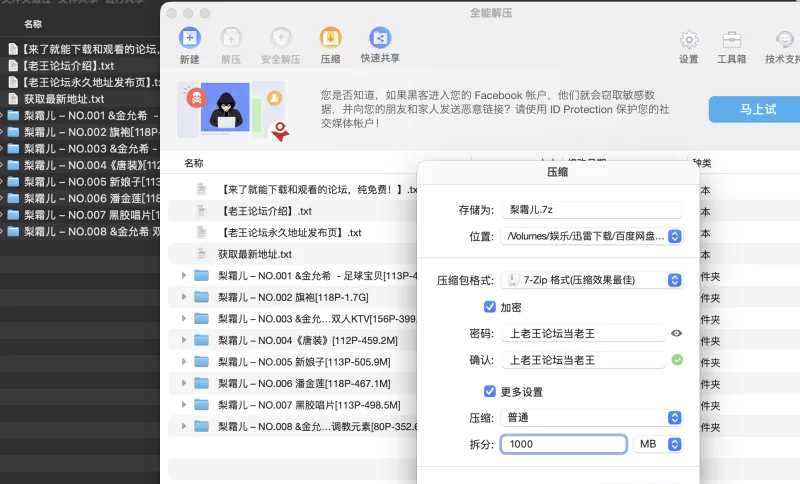Click the 压缩 (Compress) toolbar icon
The width and height of the screenshot is (800, 484).
330,38
